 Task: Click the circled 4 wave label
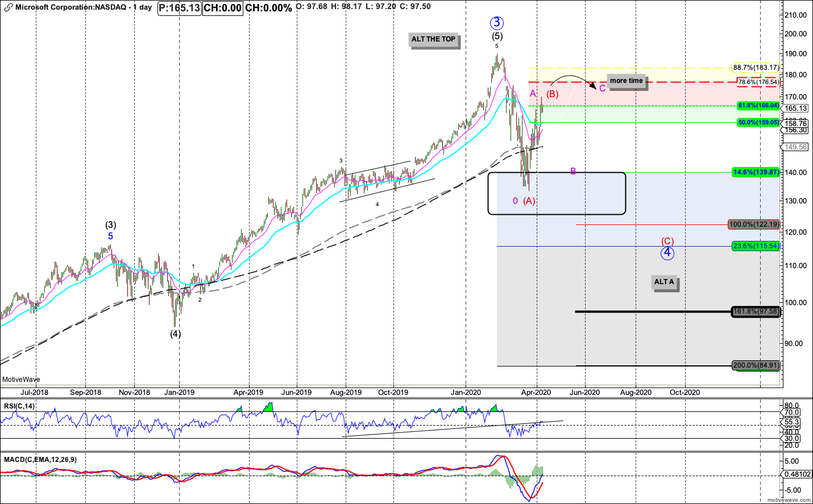tap(667, 253)
